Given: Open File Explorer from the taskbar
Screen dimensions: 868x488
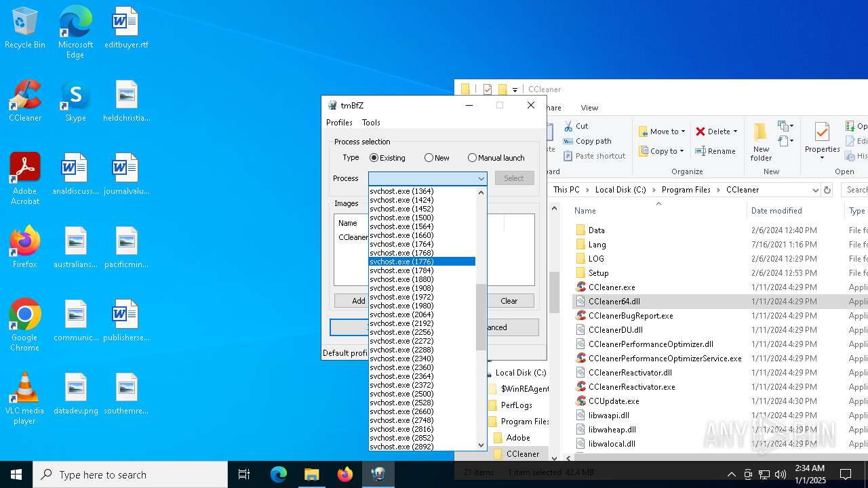Looking at the screenshot, I should (x=311, y=474).
